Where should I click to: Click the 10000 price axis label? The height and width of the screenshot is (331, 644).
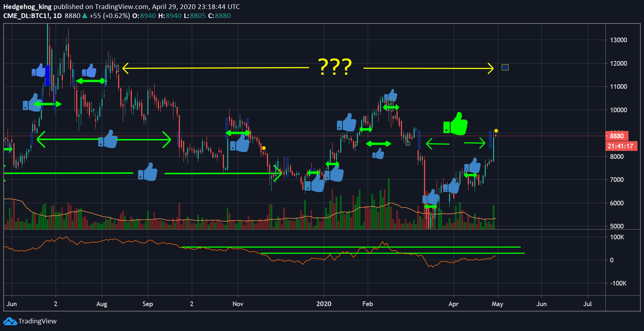618,110
